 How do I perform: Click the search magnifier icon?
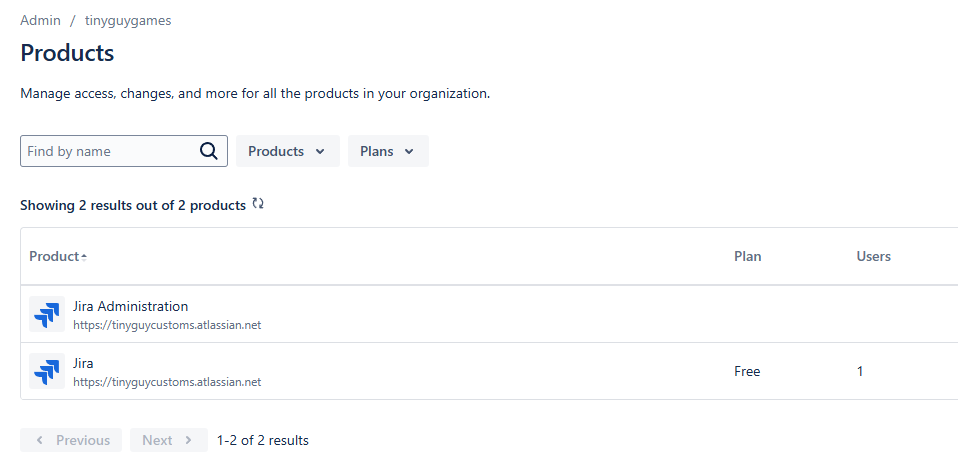pos(208,151)
